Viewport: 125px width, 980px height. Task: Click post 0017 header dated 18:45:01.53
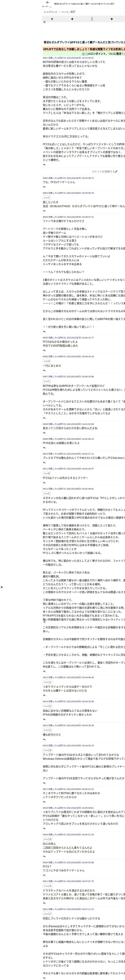tap(68, 789)
